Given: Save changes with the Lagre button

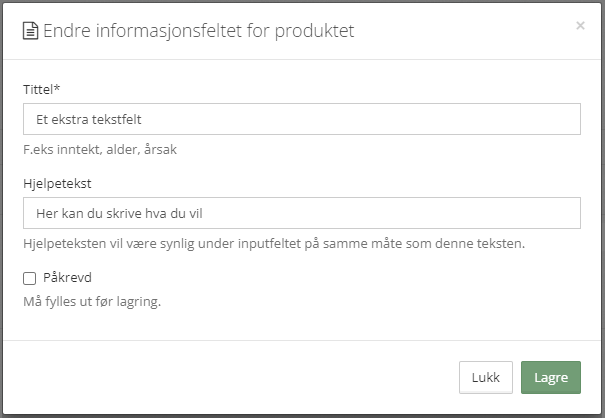Looking at the screenshot, I should point(551,377).
